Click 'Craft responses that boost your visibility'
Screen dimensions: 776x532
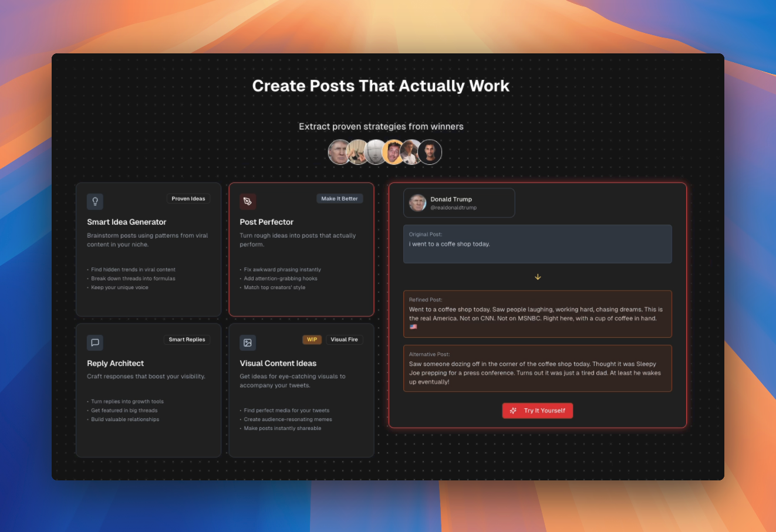coord(146,377)
